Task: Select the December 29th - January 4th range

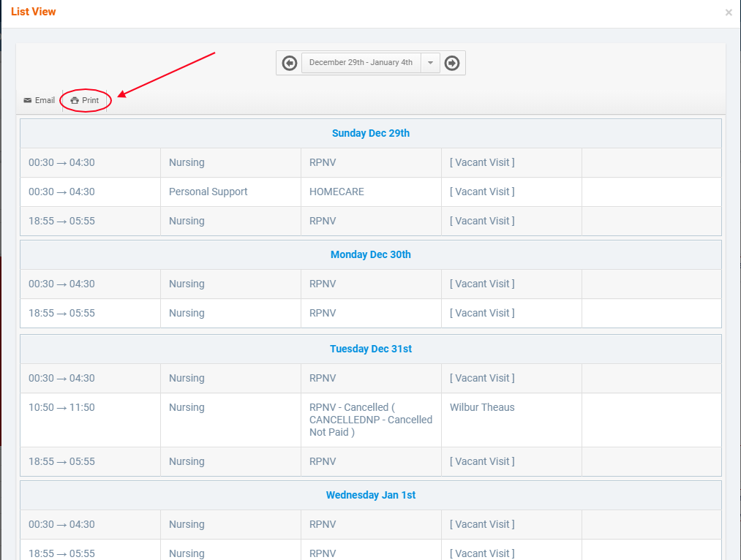Action: click(361, 63)
